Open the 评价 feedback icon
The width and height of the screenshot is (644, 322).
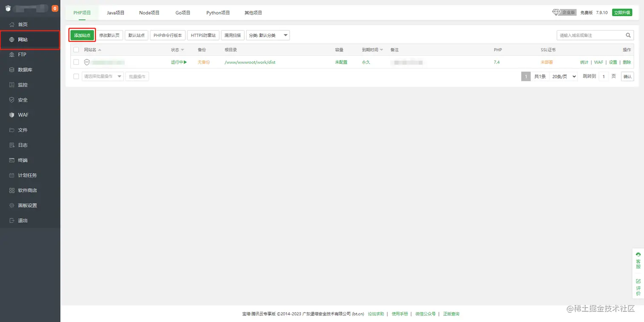(638, 281)
